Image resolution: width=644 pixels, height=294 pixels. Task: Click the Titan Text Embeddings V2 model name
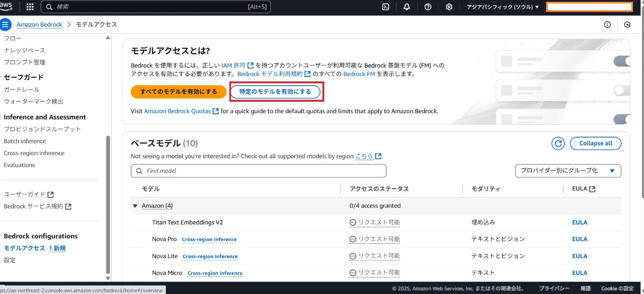click(x=188, y=222)
